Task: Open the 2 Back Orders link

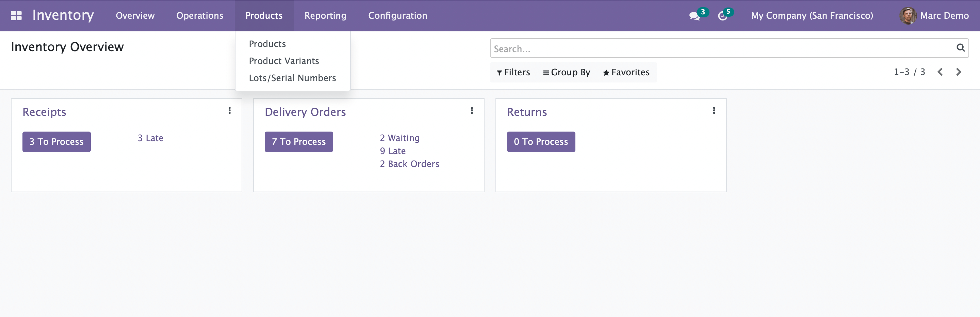Action: (409, 164)
